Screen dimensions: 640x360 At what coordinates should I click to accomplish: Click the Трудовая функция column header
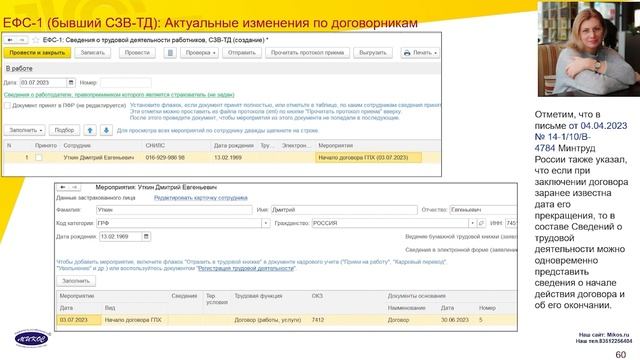pos(258,296)
